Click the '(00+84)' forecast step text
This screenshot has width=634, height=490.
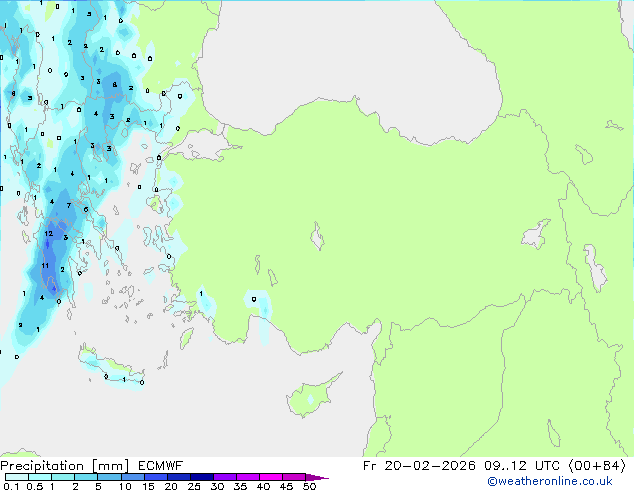coord(597,466)
